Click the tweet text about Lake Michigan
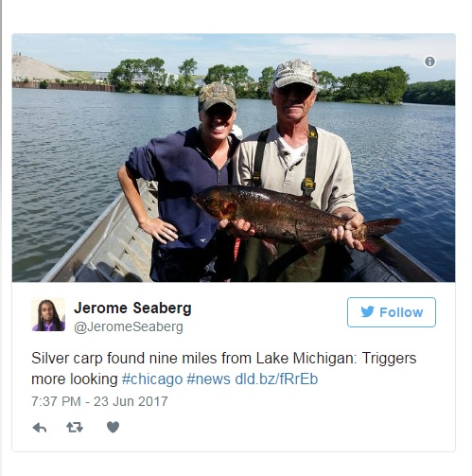Screen dimensions: 472x476 (224, 368)
